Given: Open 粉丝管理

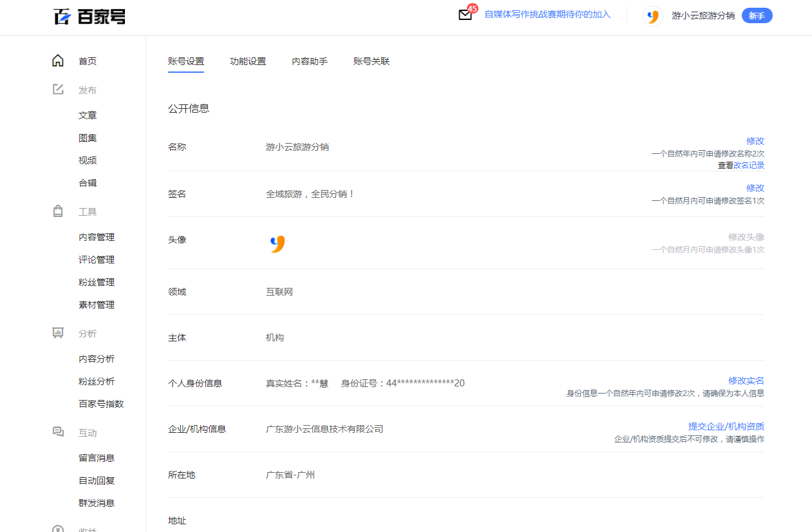Looking at the screenshot, I should click(x=97, y=282).
